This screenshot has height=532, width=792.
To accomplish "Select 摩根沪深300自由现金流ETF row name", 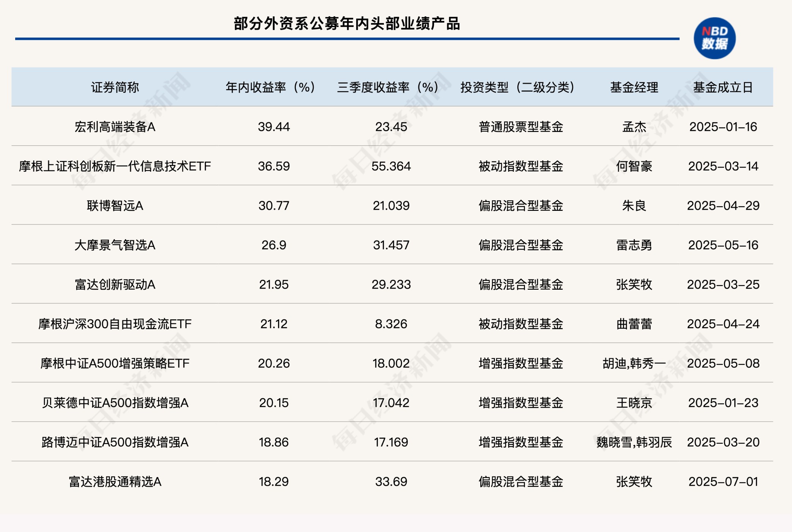I will 115,324.
